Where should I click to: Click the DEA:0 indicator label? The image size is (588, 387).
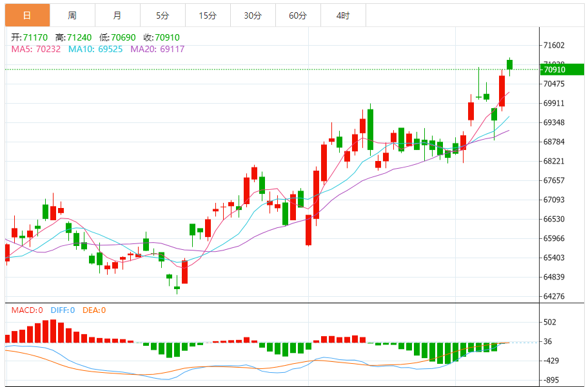pos(94,310)
